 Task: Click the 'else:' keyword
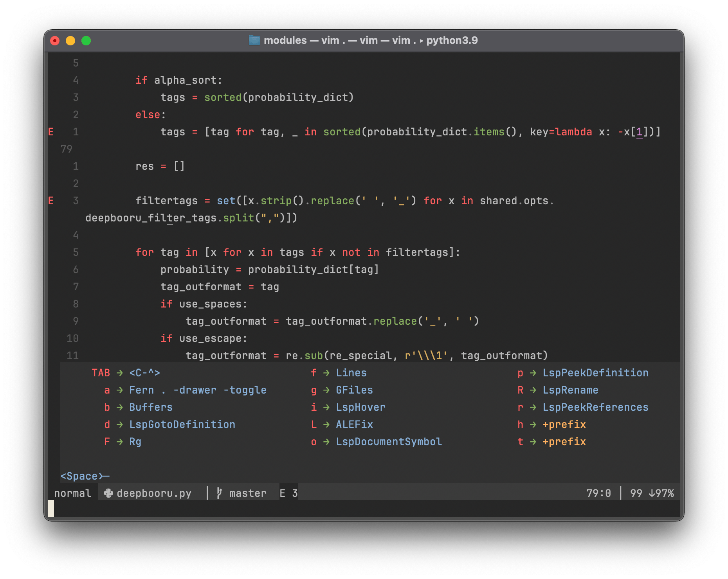coord(151,115)
